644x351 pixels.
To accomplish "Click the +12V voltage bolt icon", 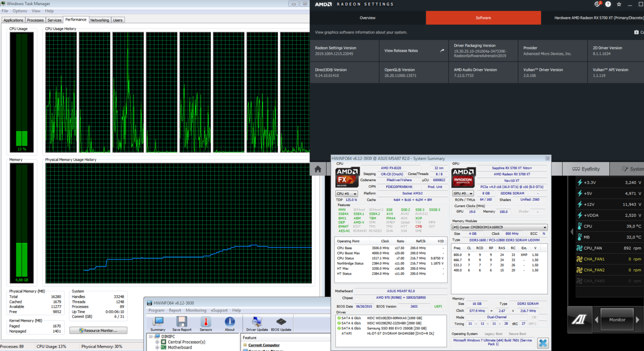I will (x=580, y=204).
